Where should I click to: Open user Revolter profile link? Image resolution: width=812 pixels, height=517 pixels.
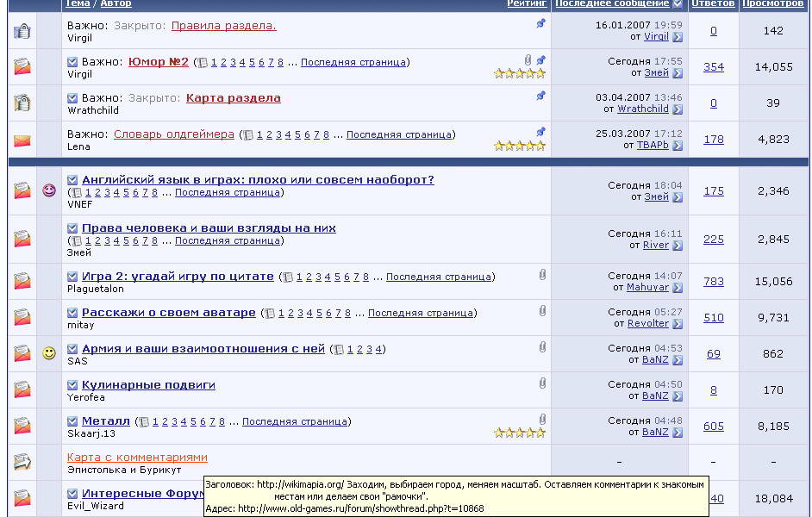[648, 323]
